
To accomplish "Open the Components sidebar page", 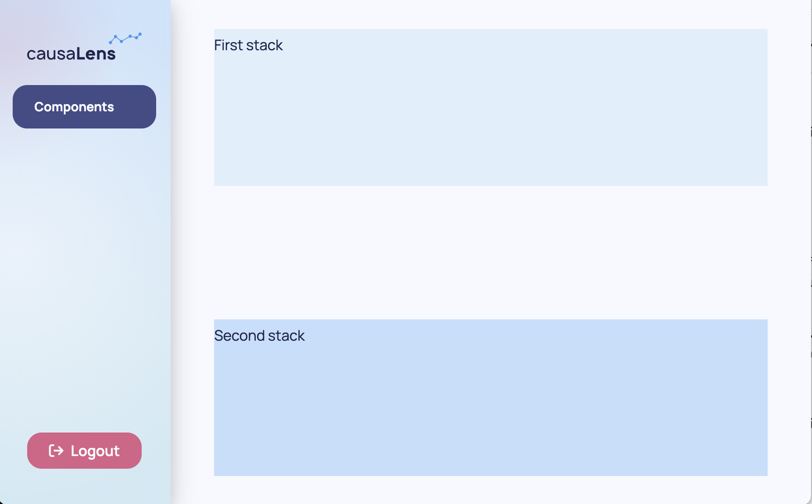I will 84,107.
